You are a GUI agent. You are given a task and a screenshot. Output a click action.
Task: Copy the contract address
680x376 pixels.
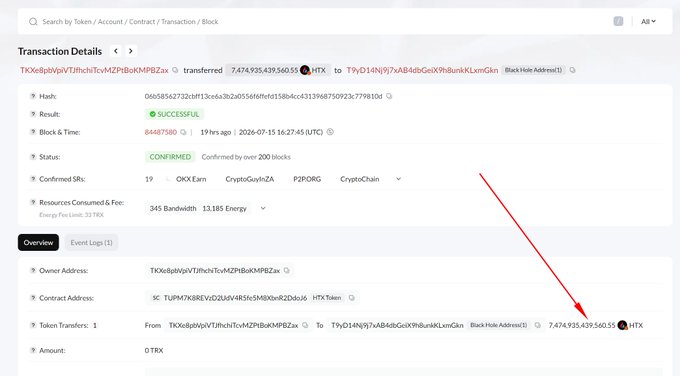[352, 298]
